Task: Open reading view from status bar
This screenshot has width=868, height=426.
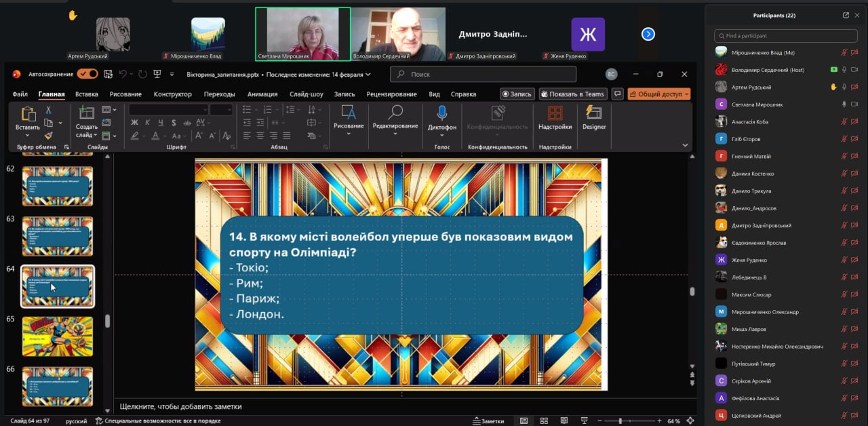Action: click(564, 421)
